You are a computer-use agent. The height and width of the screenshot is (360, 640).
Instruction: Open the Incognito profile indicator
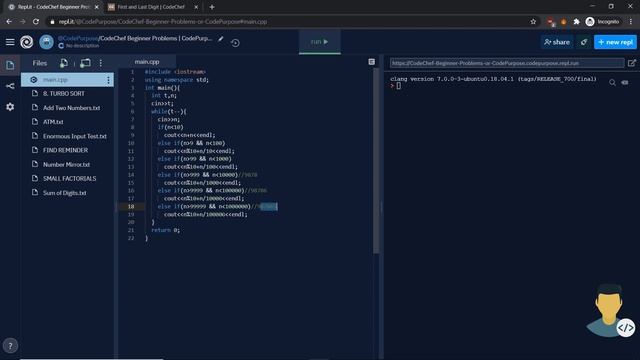(602, 22)
